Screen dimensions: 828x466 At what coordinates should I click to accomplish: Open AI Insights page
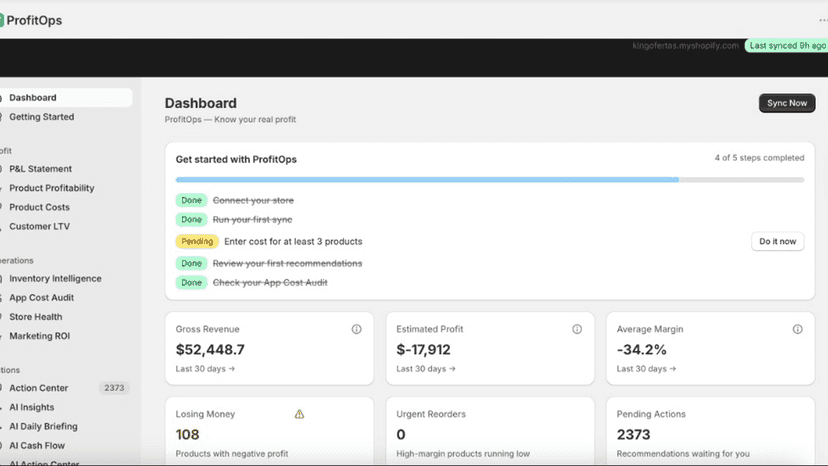click(x=31, y=407)
